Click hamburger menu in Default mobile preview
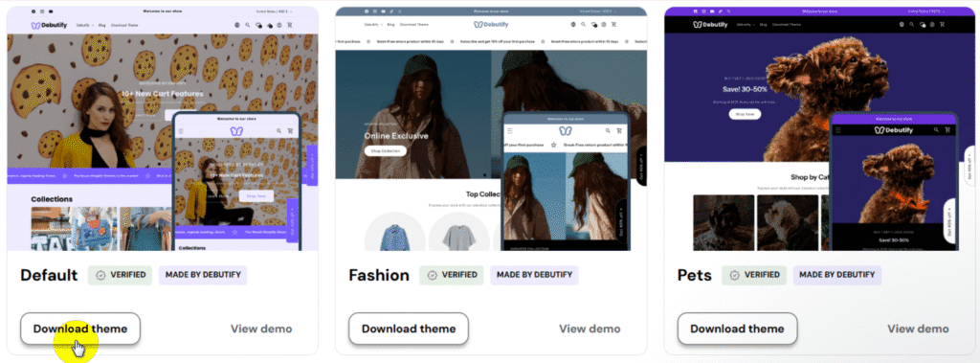The width and height of the screenshot is (980, 363). click(181, 131)
